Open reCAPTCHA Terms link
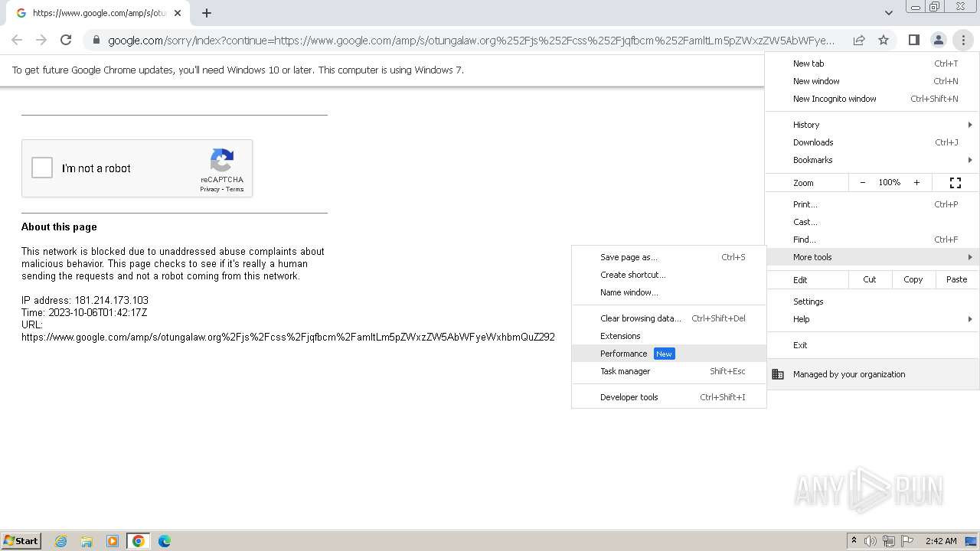The height and width of the screenshot is (551, 980). (x=234, y=190)
